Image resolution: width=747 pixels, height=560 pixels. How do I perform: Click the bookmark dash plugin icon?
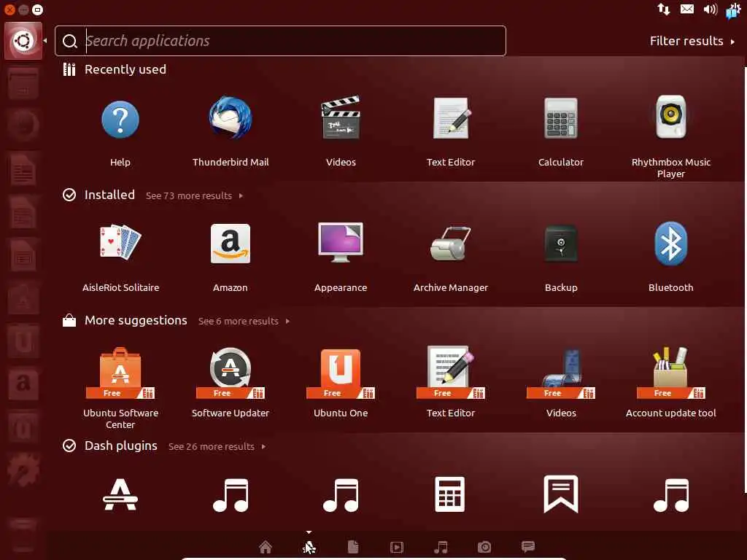click(x=561, y=494)
